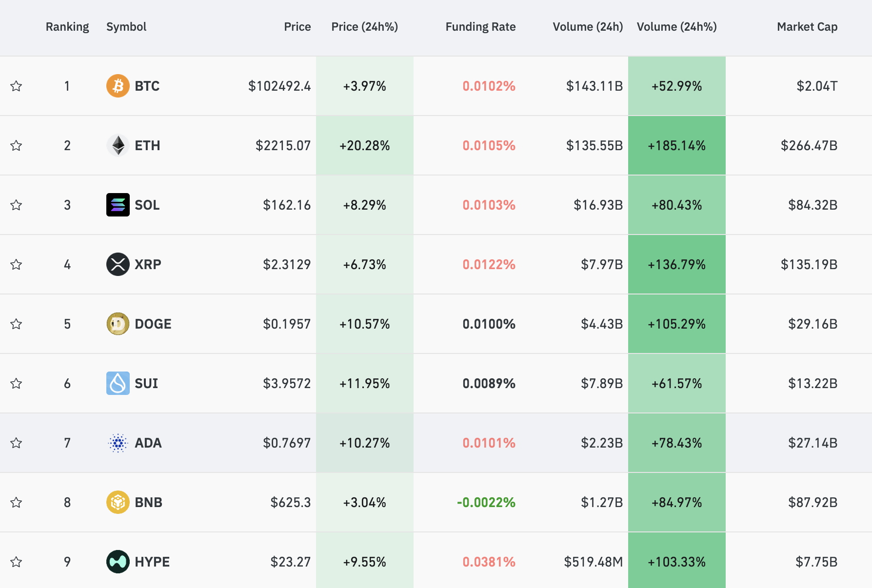Sort by the Price column header
The width and height of the screenshot is (872, 588).
tap(297, 27)
